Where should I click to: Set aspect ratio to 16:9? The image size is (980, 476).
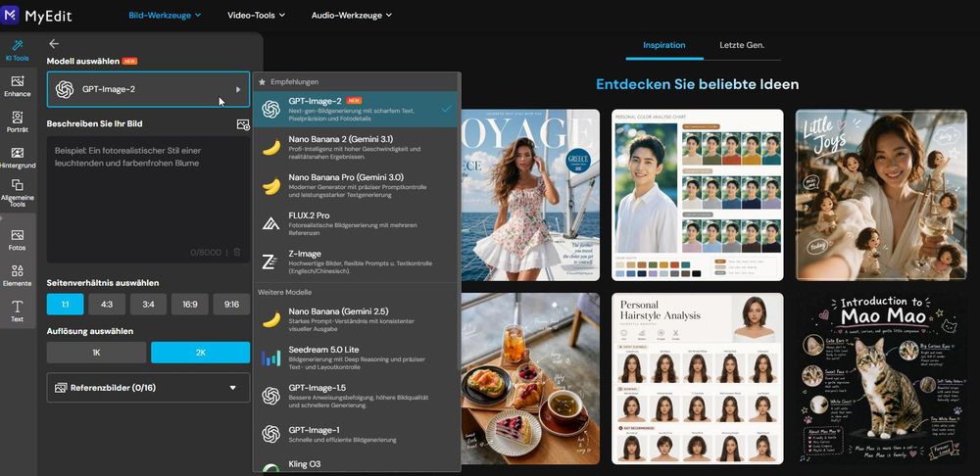tap(190, 305)
